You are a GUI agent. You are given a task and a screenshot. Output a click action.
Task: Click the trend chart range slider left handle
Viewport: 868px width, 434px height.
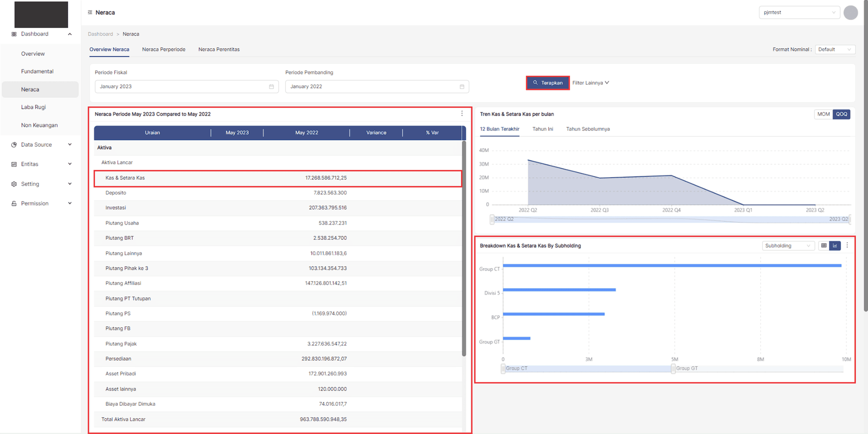[492, 219]
